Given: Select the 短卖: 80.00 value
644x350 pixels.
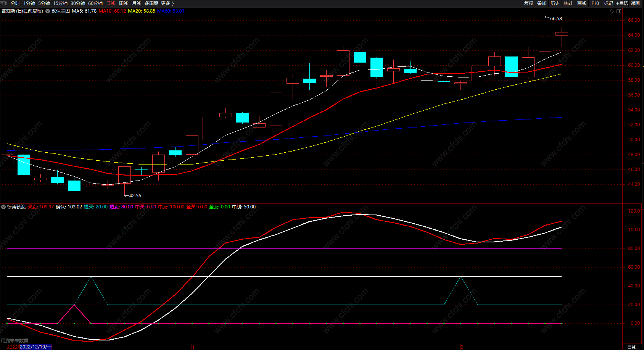Looking at the screenshot, I should point(121,207).
